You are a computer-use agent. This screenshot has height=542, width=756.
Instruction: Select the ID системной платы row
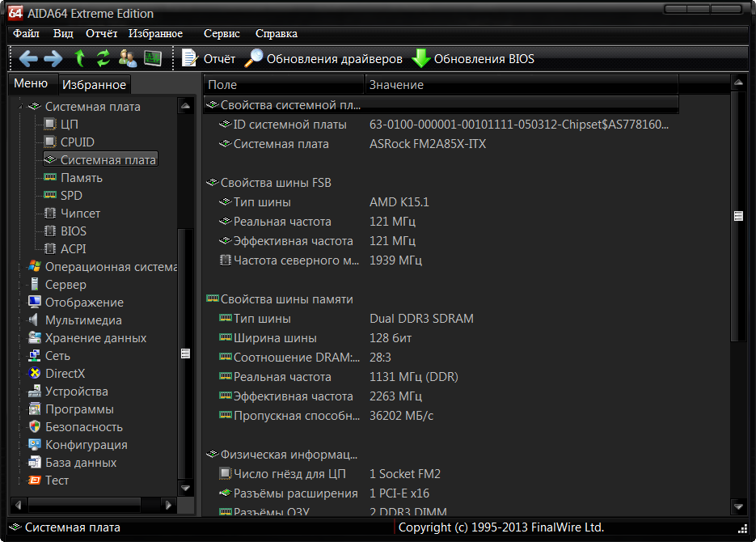441,125
